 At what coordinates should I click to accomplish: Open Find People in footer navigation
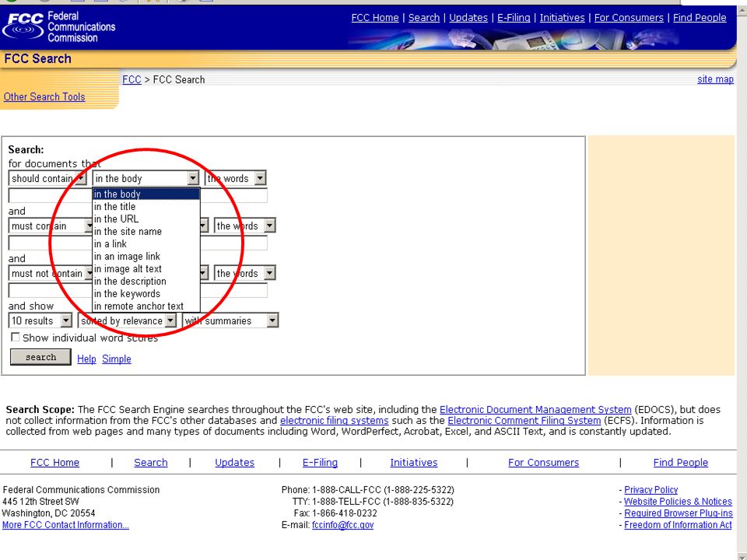681,462
